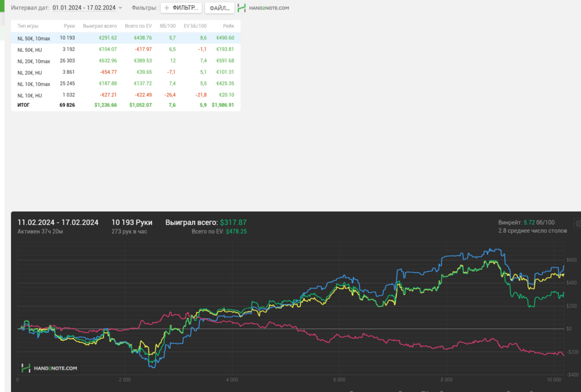This screenshot has width=581, height=392.
Task: Click the 10 193 Руки graph header
Action: coord(132,222)
